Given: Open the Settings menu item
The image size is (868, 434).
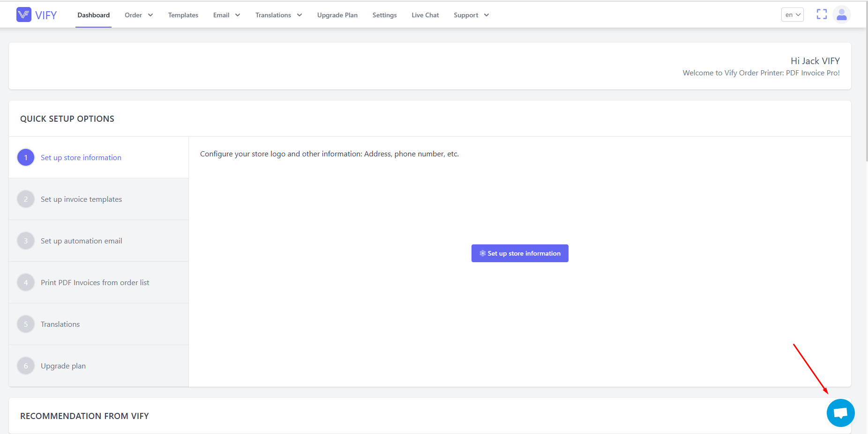Looking at the screenshot, I should point(385,15).
